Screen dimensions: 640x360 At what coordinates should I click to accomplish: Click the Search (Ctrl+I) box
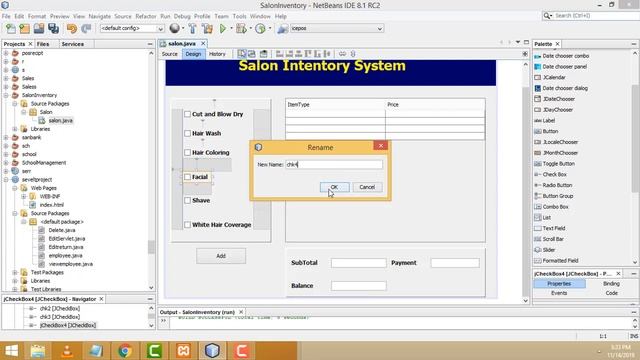590,16
